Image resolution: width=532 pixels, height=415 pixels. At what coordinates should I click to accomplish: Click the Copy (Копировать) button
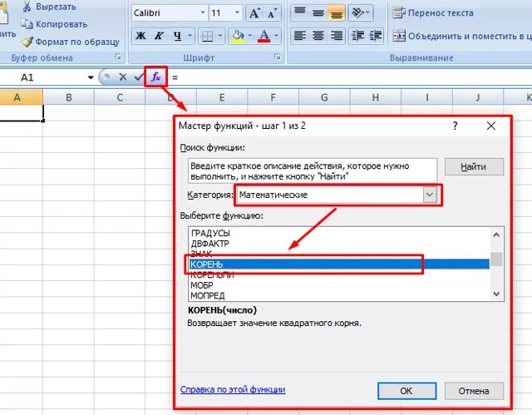pos(54,24)
